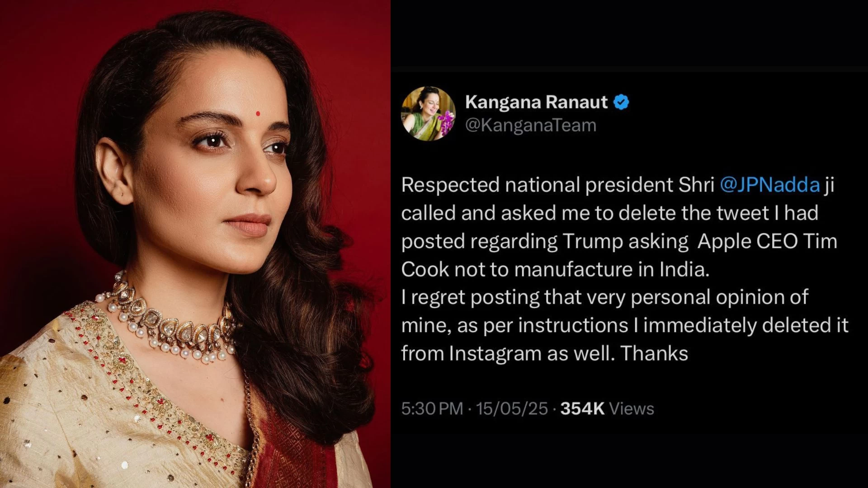Screen dimensions: 868x488
Task: Click the blue verified checkmark badge
Action: (x=621, y=103)
